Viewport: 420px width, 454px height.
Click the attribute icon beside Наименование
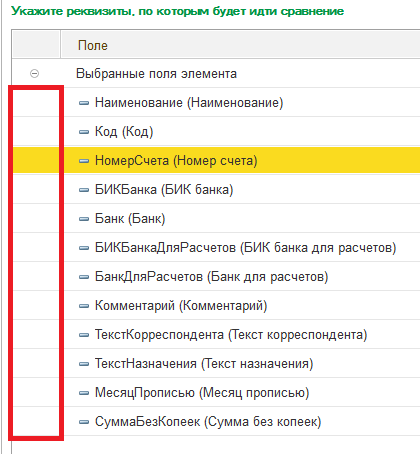(x=84, y=103)
